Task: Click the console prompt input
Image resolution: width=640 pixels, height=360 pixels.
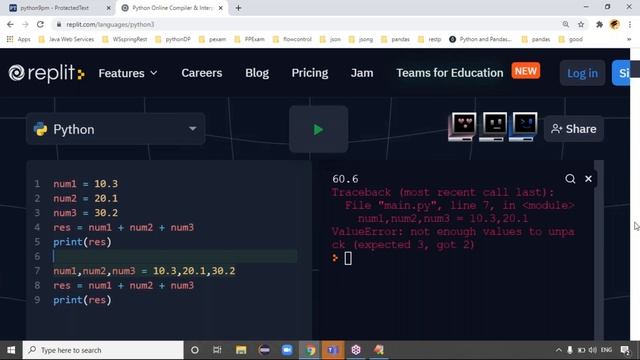Action: pyautogui.click(x=348, y=258)
